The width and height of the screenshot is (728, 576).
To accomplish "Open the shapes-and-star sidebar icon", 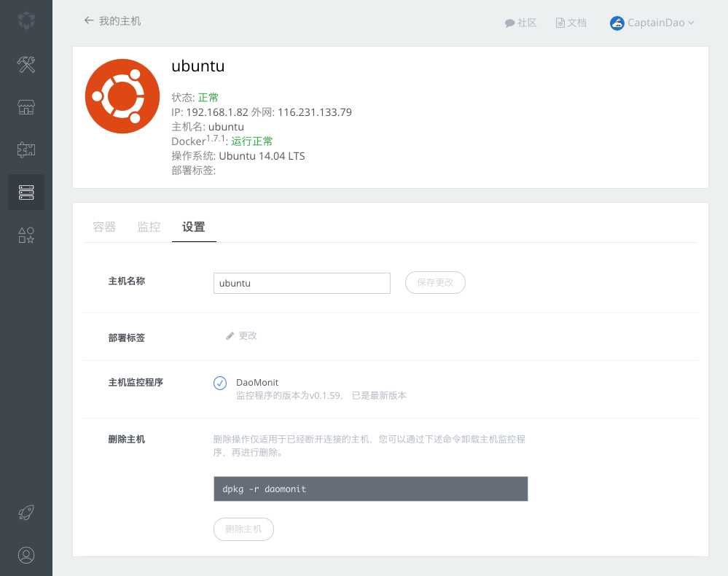I will click(26, 235).
